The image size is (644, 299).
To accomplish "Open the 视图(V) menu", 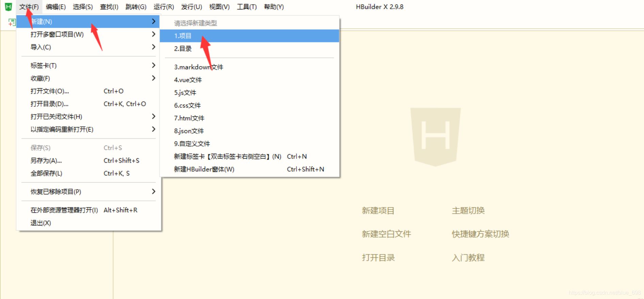I will (220, 7).
